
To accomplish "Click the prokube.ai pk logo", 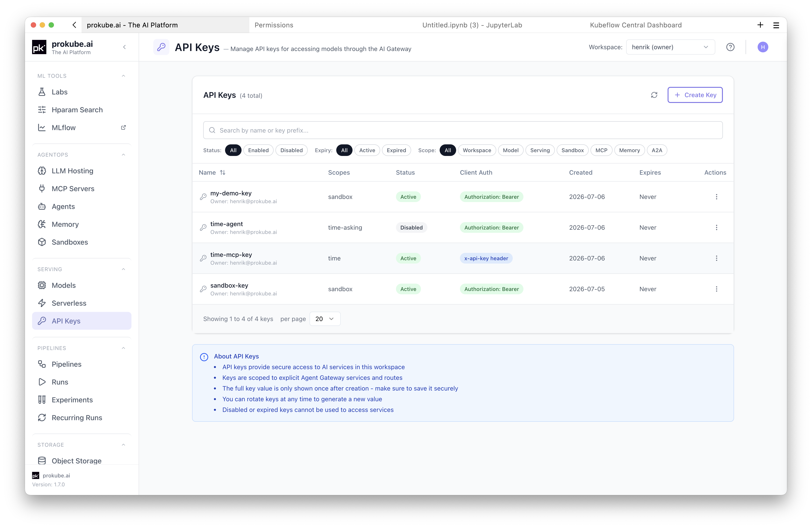I will pyautogui.click(x=39, y=47).
